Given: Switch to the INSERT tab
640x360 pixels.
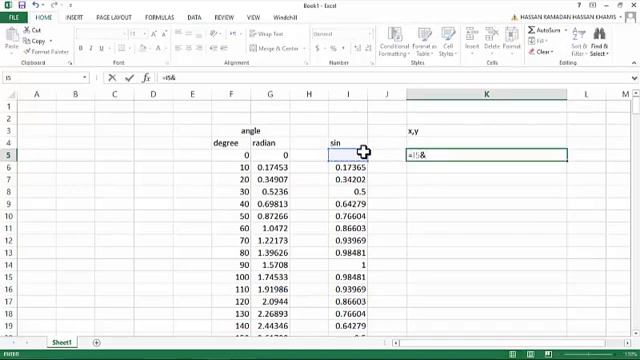Looking at the screenshot, I should pyautogui.click(x=74, y=18).
